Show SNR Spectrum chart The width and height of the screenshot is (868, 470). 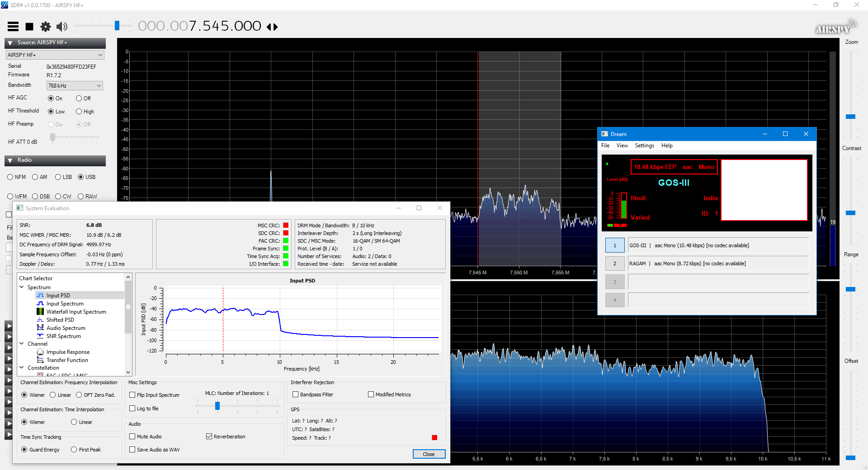point(63,336)
